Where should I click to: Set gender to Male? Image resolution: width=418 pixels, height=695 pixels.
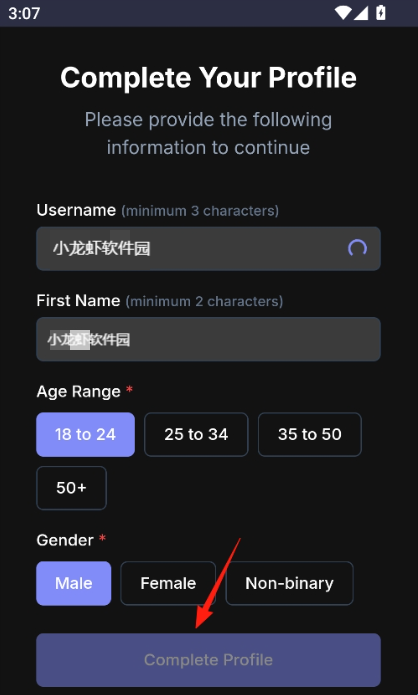pos(74,583)
